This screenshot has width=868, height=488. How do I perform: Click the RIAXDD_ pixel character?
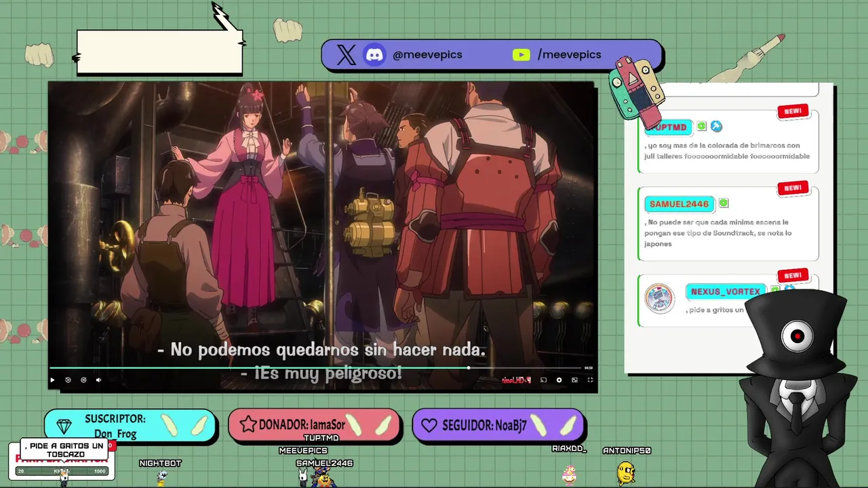[x=569, y=475]
